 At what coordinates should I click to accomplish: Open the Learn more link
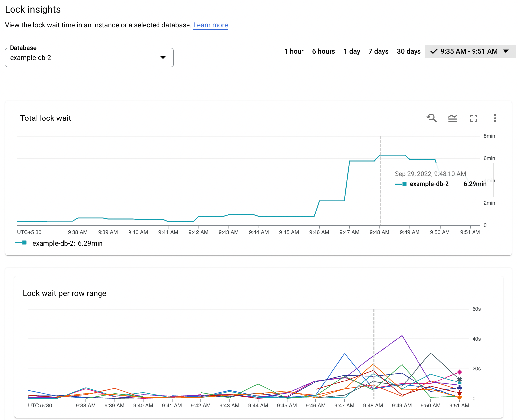tap(211, 25)
